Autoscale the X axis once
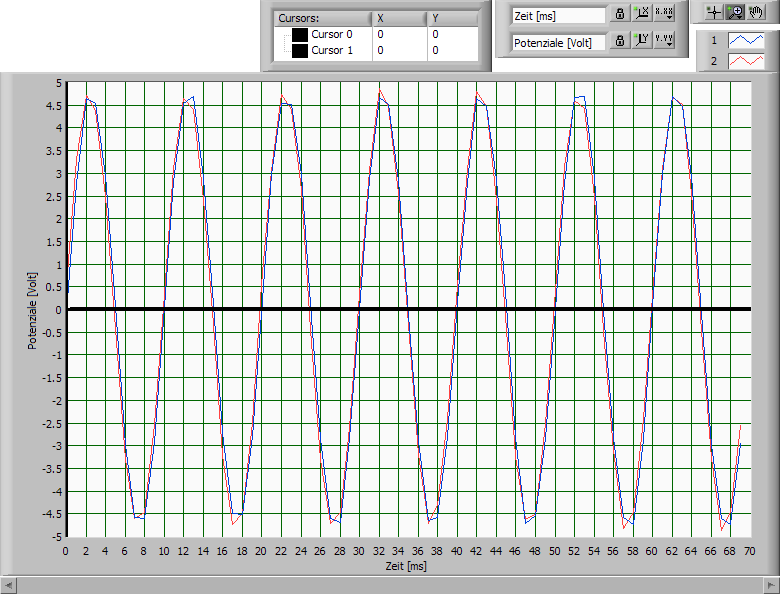Image resolution: width=781 pixels, height=594 pixels. tap(642, 13)
